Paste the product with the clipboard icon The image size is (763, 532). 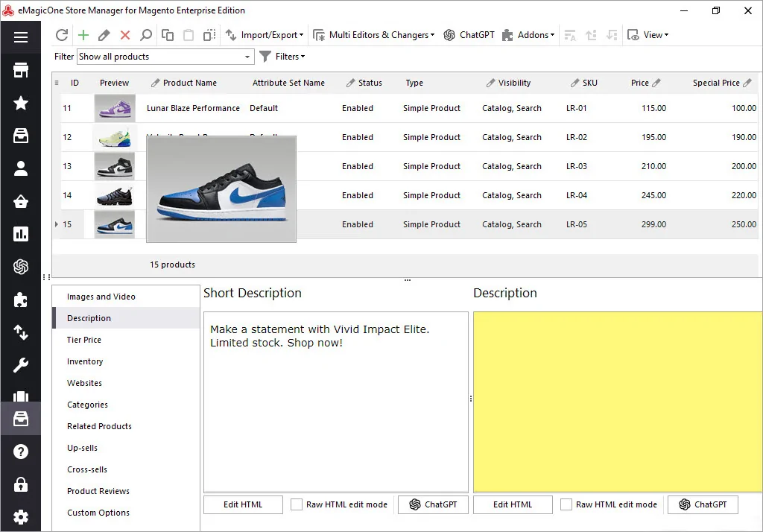[189, 35]
